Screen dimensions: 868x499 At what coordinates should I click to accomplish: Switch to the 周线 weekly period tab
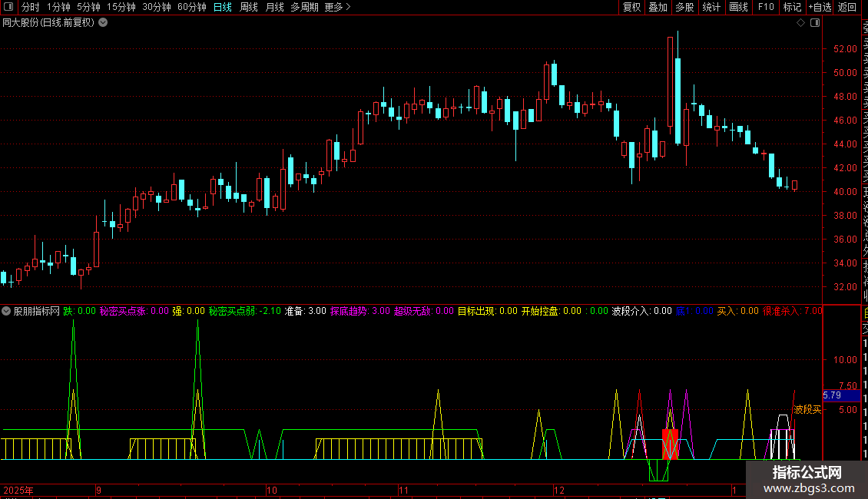click(x=249, y=7)
